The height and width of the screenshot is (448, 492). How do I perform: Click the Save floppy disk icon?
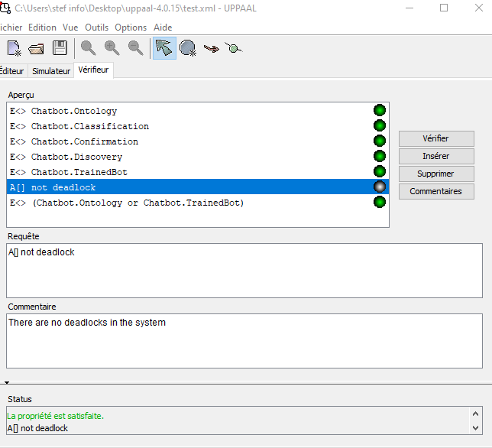60,48
